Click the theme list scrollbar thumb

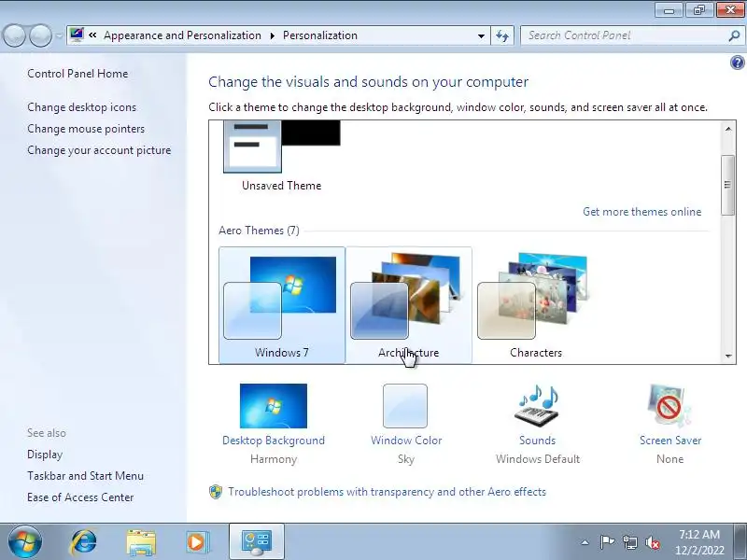point(727,185)
